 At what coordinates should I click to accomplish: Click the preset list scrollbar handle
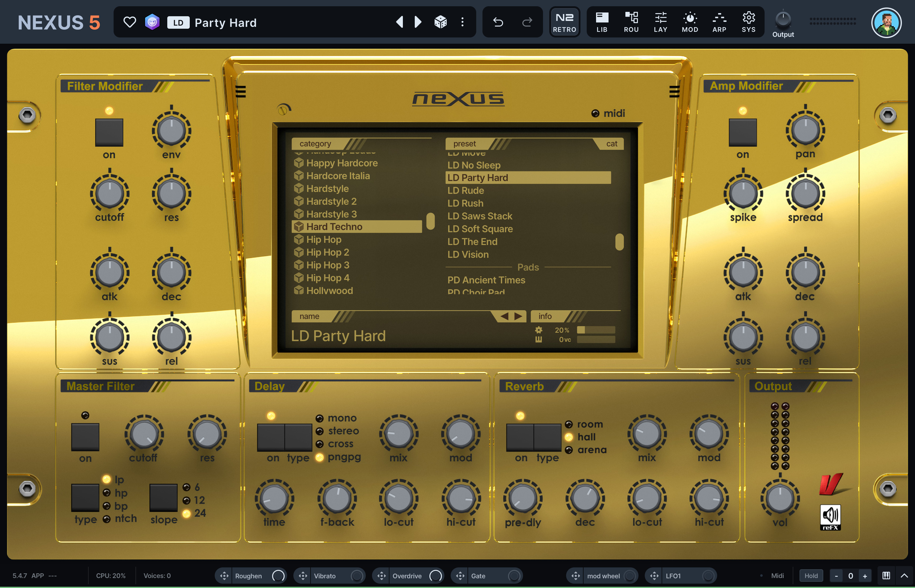coord(619,242)
